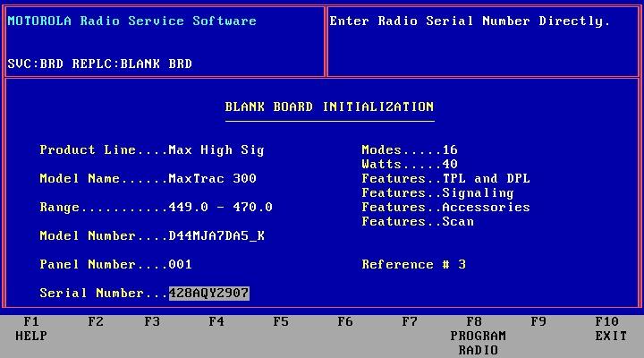
Task: Click the Model Name MaxTrac 300 value
Action: (x=212, y=178)
